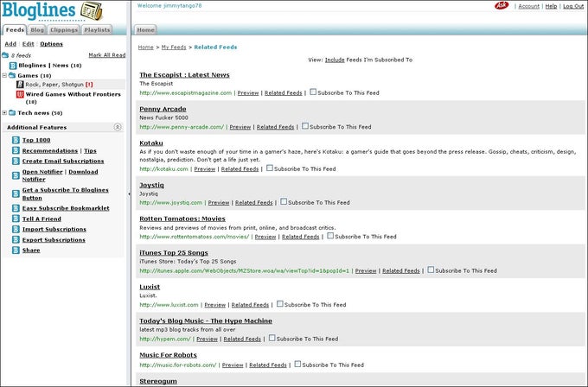
Task: Switch to the Blog tab
Action: [x=36, y=30]
